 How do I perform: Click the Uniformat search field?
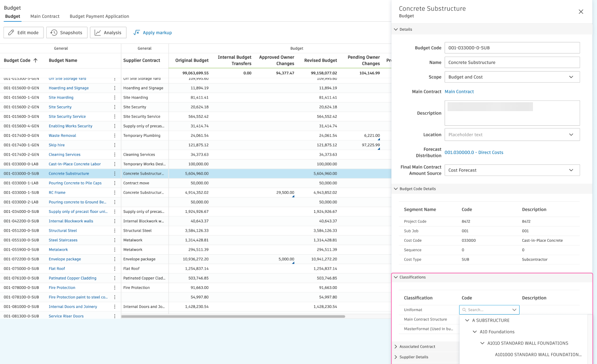[489, 310]
